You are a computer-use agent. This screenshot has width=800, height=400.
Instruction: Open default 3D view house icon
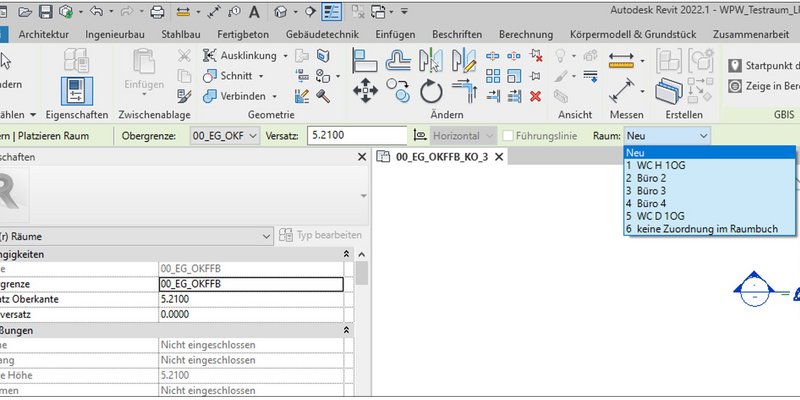coord(280,12)
